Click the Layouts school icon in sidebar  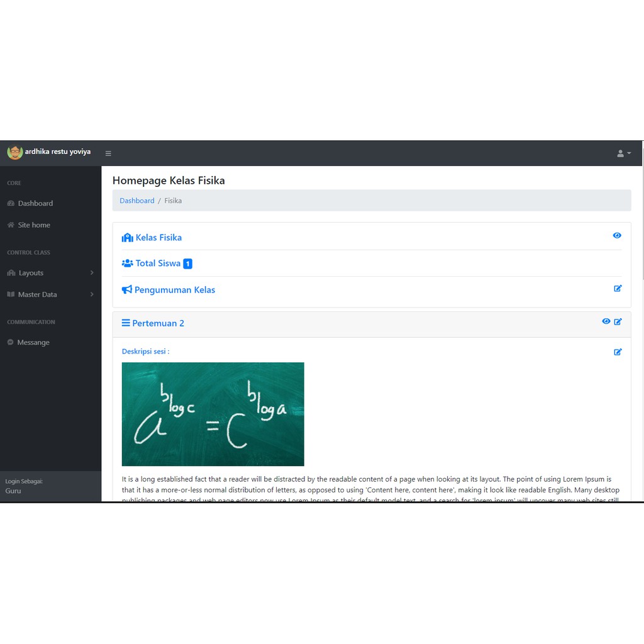click(x=11, y=273)
